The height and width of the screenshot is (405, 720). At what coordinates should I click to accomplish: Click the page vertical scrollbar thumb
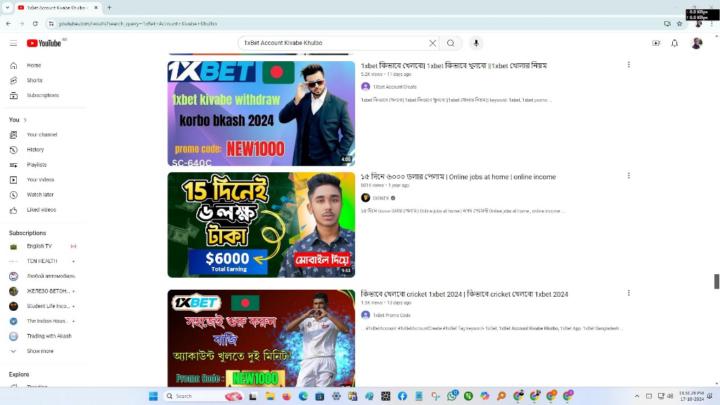[x=716, y=281]
